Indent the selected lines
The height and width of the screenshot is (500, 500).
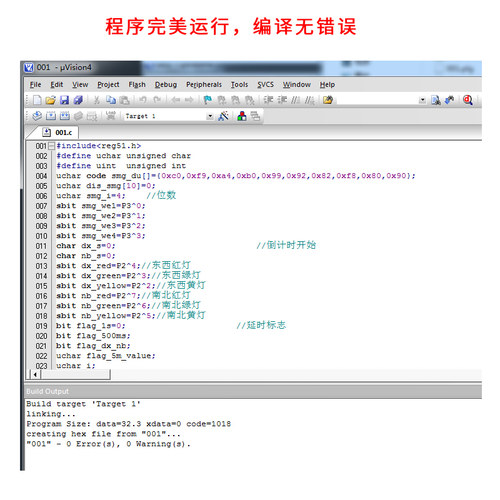[269, 100]
